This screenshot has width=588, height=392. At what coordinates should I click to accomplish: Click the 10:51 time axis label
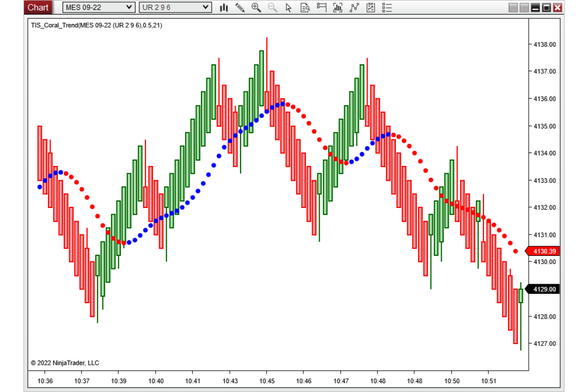coord(488,381)
